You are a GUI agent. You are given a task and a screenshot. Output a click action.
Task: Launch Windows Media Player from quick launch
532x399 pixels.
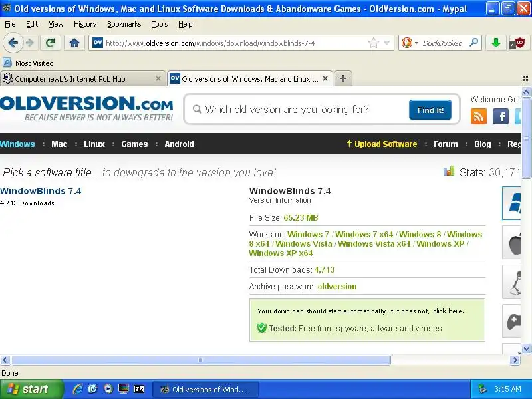click(x=108, y=389)
